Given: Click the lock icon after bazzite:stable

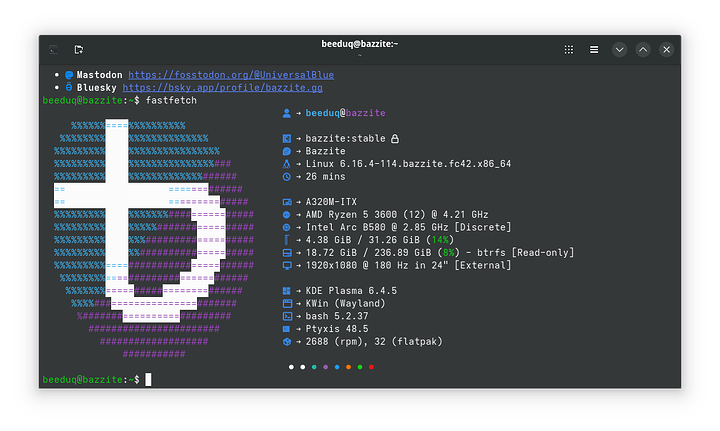Looking at the screenshot, I should [x=395, y=139].
